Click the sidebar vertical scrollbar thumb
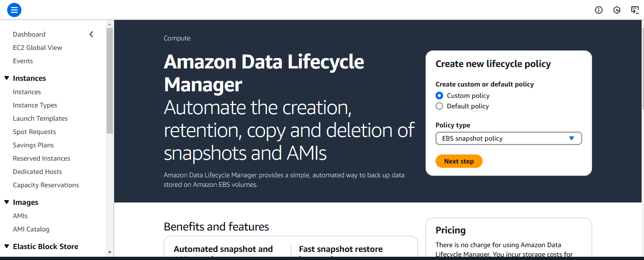The width and height of the screenshot is (644, 260). click(x=109, y=81)
